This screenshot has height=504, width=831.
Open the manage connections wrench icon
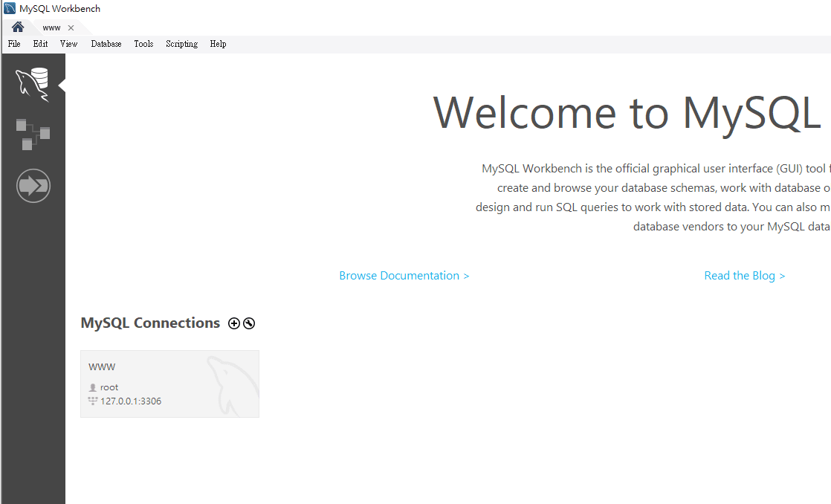[249, 323]
